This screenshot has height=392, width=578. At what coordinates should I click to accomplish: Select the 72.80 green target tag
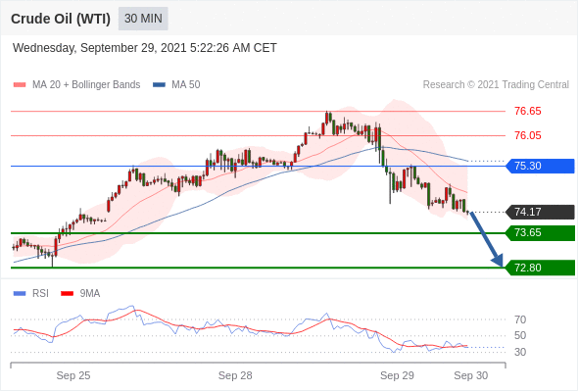point(540,268)
